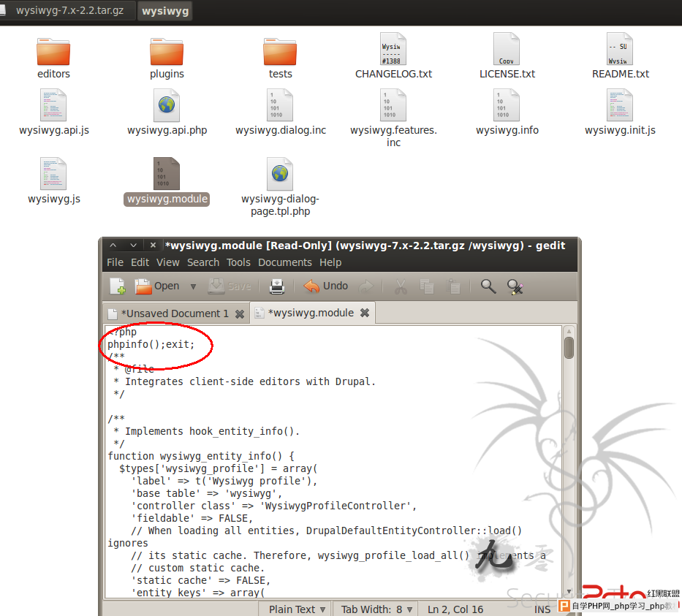The height and width of the screenshot is (616, 682).
Task: Open the editors folder
Action: tap(53, 51)
